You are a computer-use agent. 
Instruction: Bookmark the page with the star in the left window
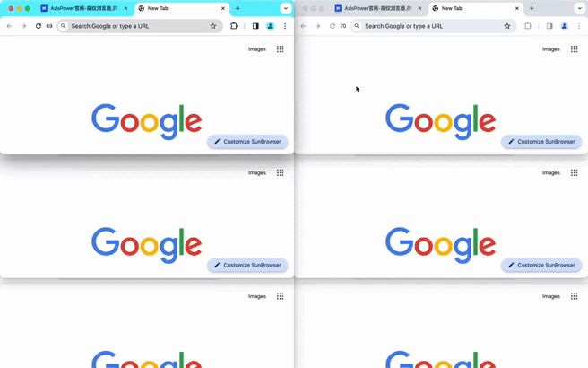213,26
